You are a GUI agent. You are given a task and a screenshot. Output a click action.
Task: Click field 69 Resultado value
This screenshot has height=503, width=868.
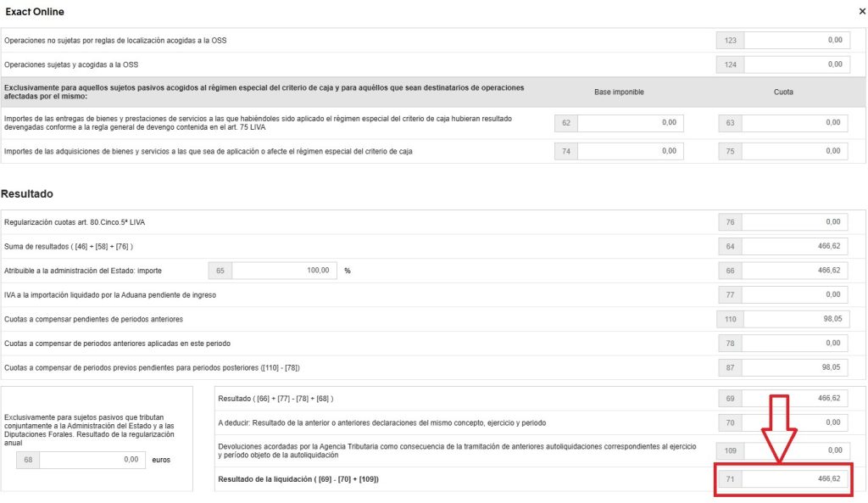pyautogui.click(x=796, y=398)
